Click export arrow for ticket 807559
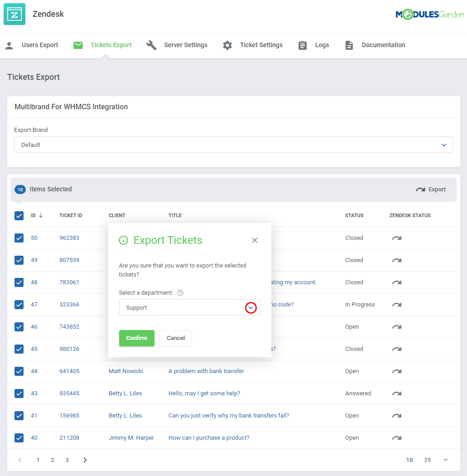The width and height of the screenshot is (467, 476). click(x=397, y=260)
